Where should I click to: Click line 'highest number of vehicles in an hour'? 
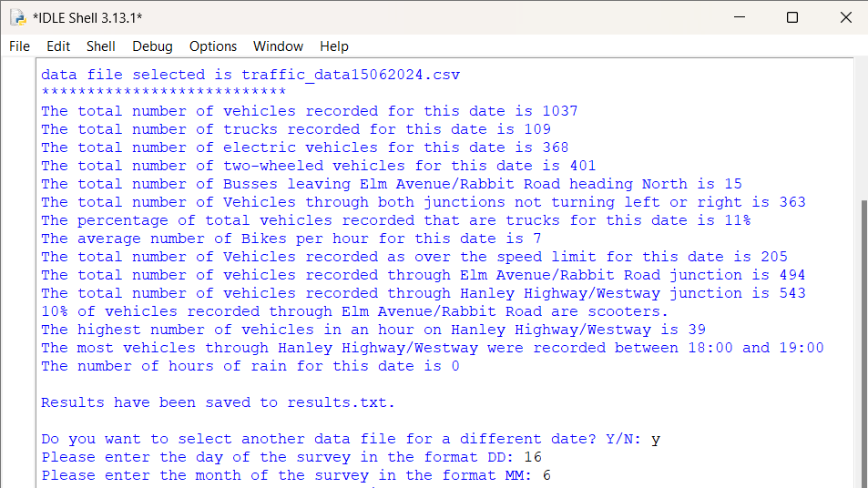coord(373,330)
